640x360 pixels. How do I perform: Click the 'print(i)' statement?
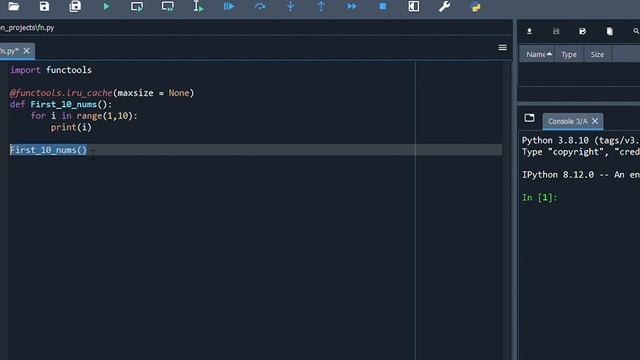click(71, 127)
